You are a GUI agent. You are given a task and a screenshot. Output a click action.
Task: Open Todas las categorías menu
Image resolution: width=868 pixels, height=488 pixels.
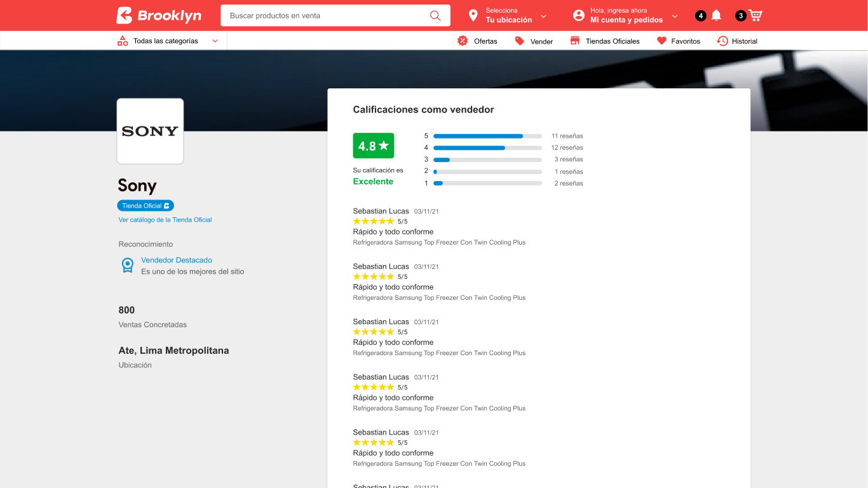click(166, 41)
